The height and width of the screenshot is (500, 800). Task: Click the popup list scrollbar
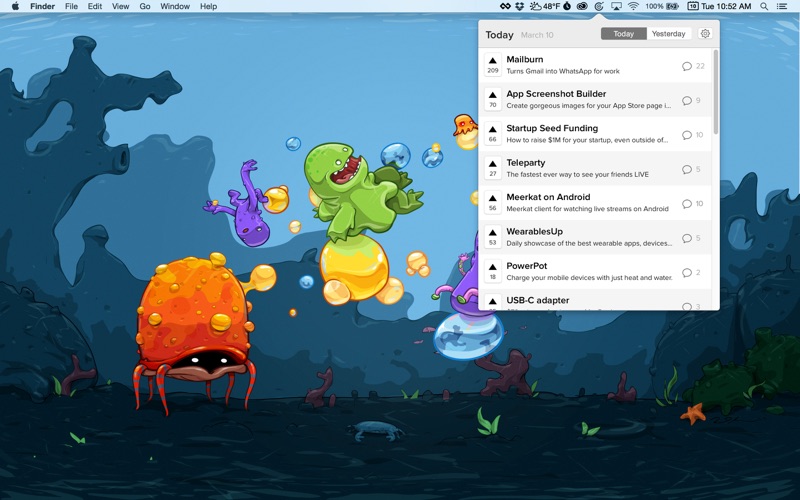coord(715,92)
